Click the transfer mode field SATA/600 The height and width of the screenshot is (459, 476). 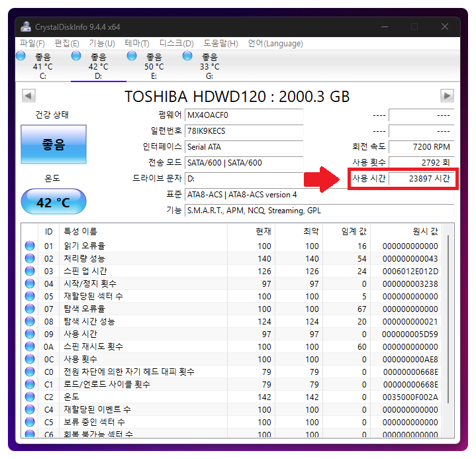pyautogui.click(x=244, y=163)
